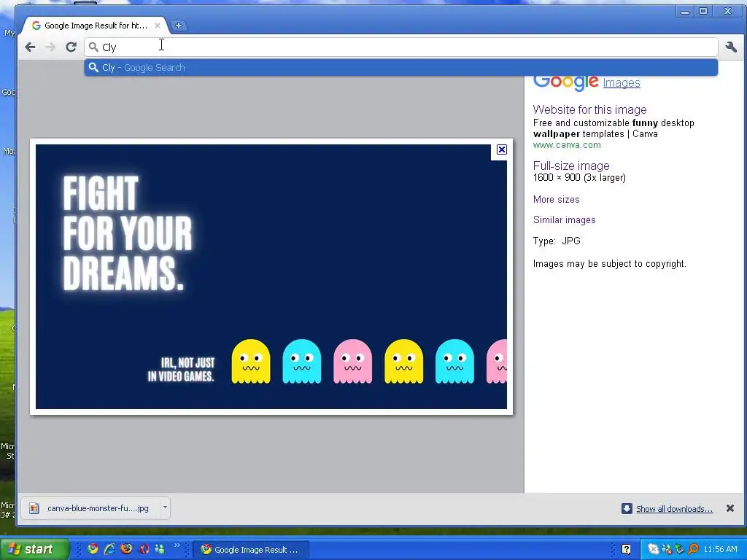Open the Google Images link
Image resolution: width=747 pixels, height=560 pixels.
[x=622, y=83]
